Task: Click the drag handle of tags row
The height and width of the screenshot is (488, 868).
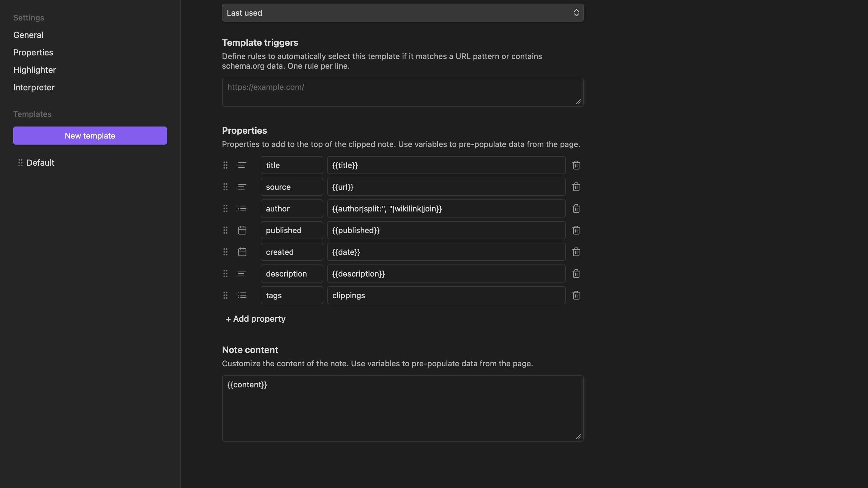Action: [225, 295]
